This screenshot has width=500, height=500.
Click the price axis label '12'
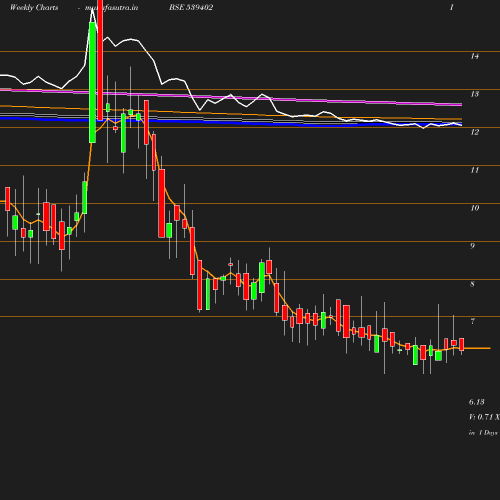[475, 132]
